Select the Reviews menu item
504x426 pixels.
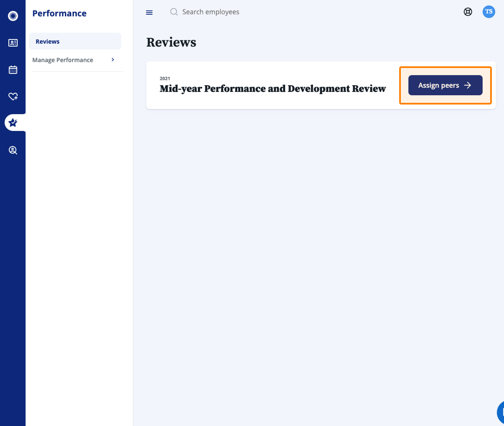pos(75,41)
